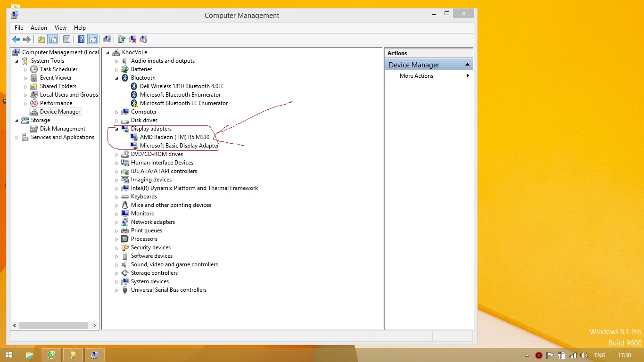Expand Services and Applications node
644x362 pixels.
coord(17,138)
